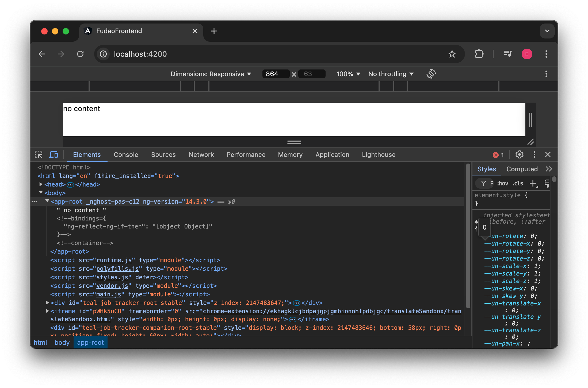Open the Computed styles tab

click(x=522, y=169)
